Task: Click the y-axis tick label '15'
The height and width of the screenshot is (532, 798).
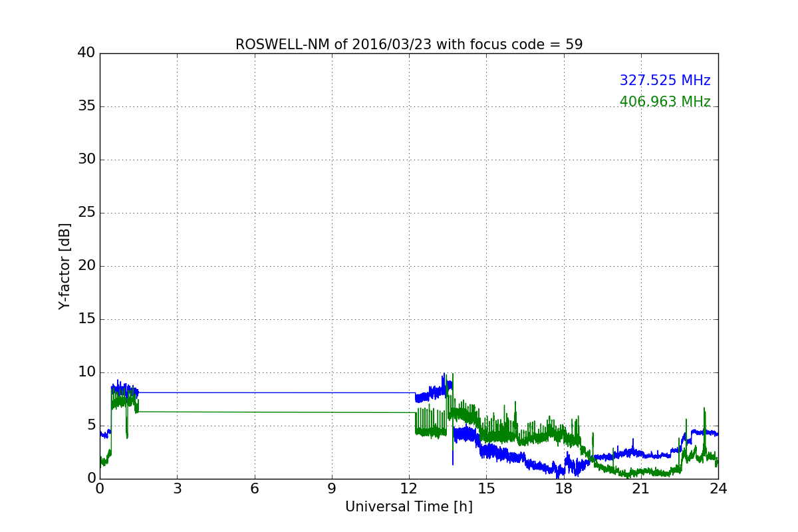Action: point(86,319)
